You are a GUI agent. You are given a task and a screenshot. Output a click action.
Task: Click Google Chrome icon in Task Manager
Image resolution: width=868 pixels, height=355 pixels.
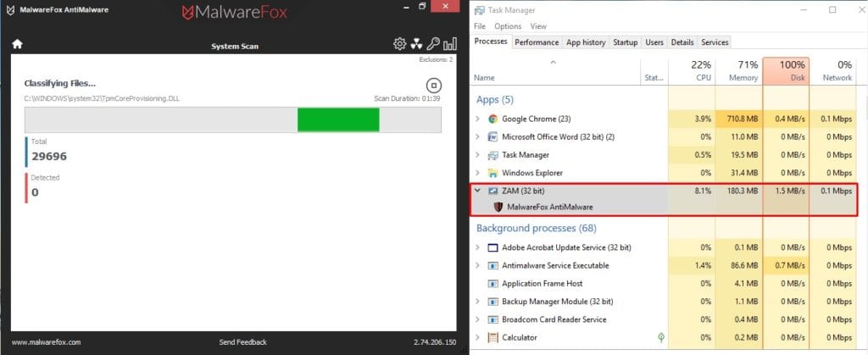point(493,119)
